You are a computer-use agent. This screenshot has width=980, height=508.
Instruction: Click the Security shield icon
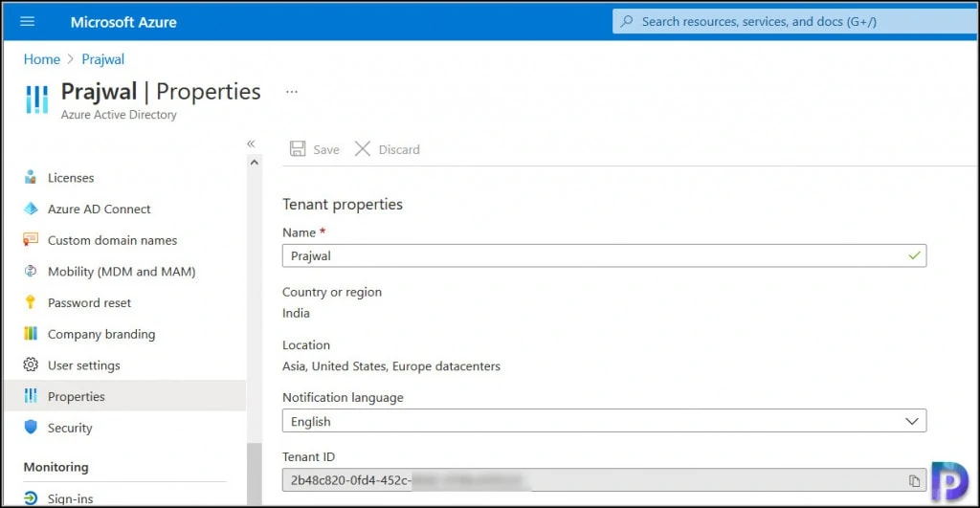pos(30,428)
